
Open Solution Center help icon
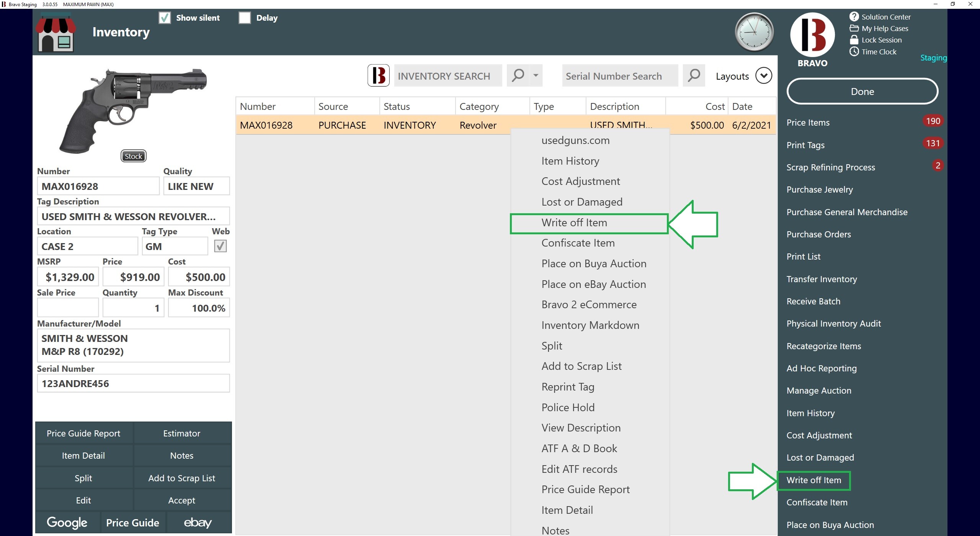(854, 17)
